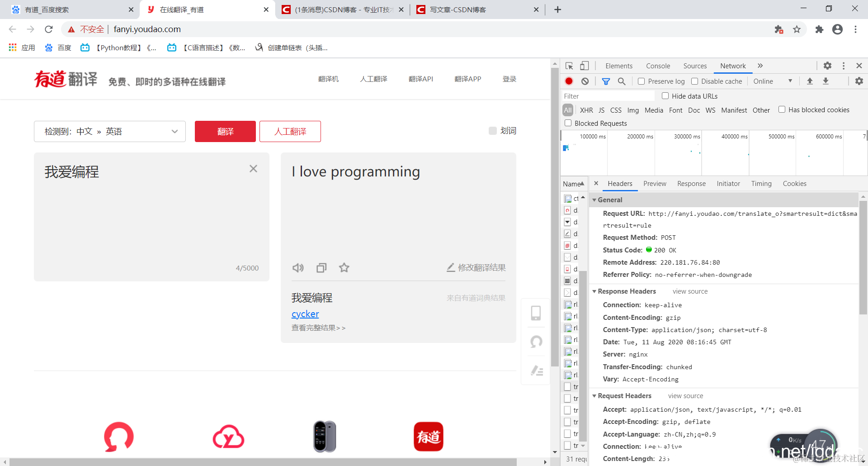Click the page horizontal scrollbar at bottom
Image resolution: width=868 pixels, height=466 pixels.
(263, 462)
